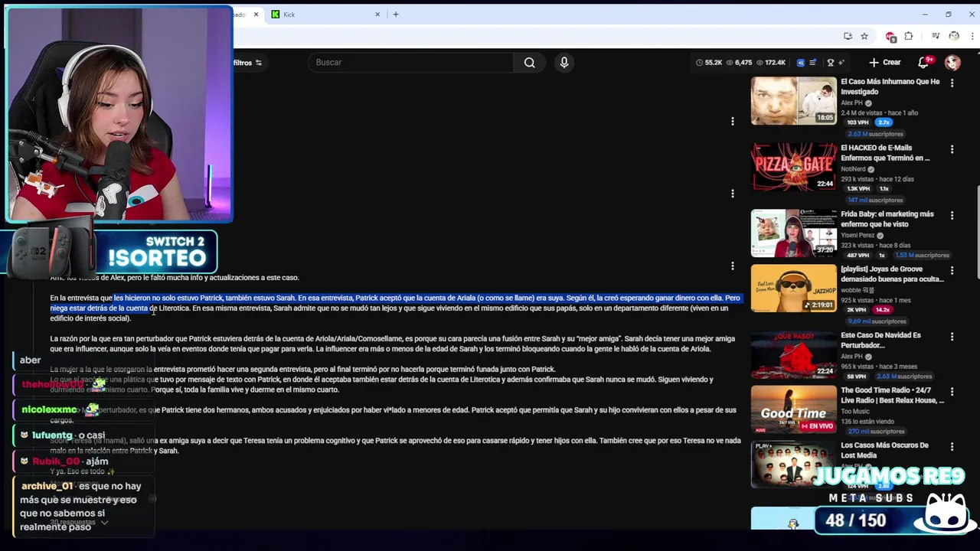The height and width of the screenshot is (551, 980).
Task: Open the Chrome extensions puzzle icon
Action: pos(909,36)
